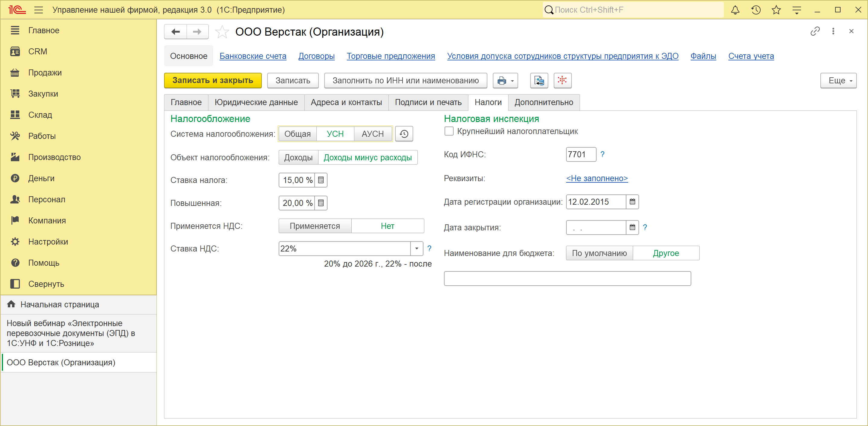Open Производство section in sidebar
The width and height of the screenshot is (868, 426).
(x=78, y=157)
